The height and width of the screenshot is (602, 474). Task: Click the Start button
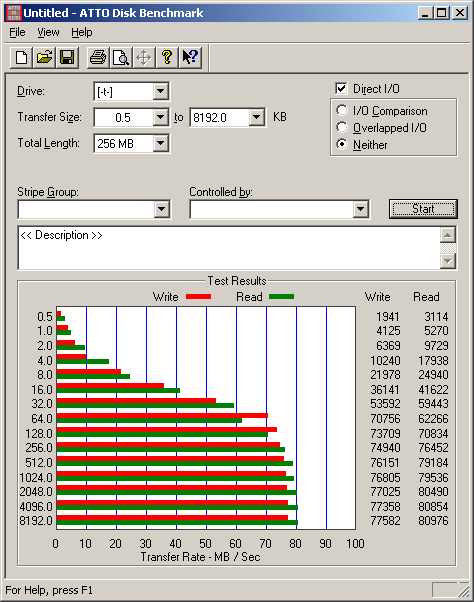point(423,209)
